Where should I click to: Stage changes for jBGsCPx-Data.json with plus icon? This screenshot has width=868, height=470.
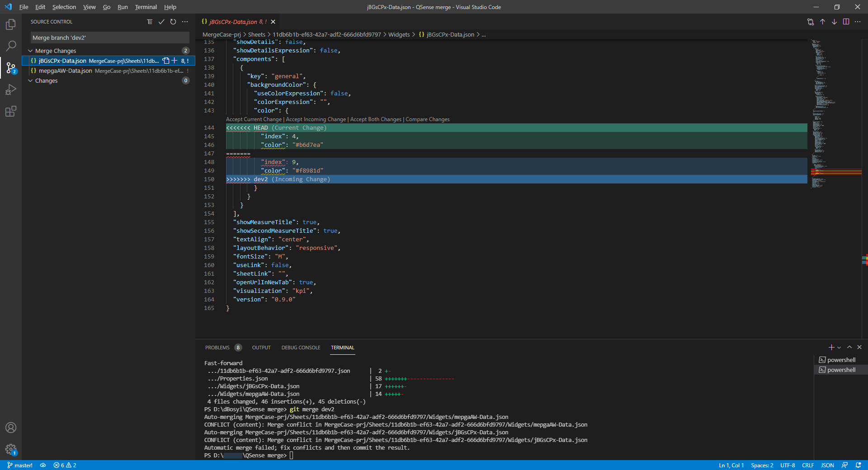pyautogui.click(x=175, y=61)
